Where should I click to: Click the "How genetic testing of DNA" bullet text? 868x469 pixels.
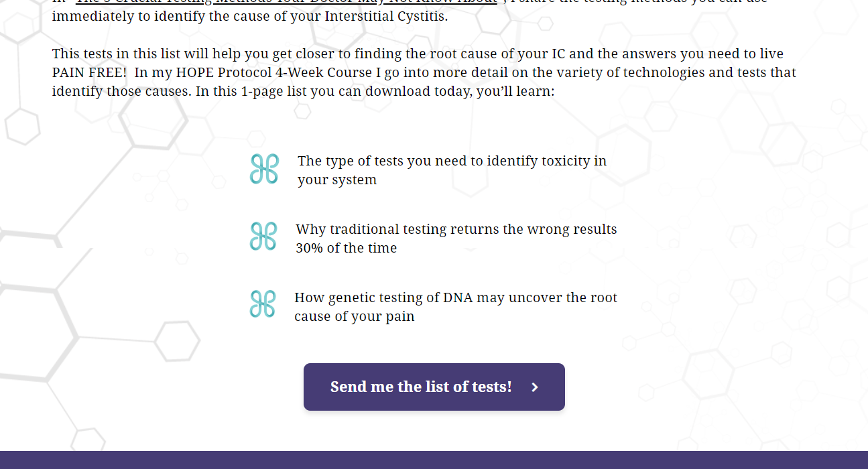click(456, 297)
